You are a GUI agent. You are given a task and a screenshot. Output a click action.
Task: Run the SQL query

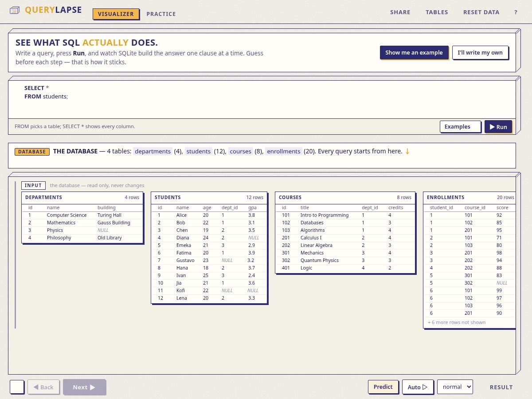(498, 127)
